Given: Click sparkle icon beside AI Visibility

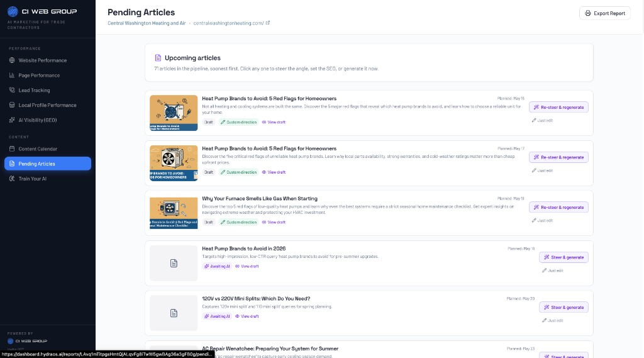Looking at the screenshot, I should 12,120.
